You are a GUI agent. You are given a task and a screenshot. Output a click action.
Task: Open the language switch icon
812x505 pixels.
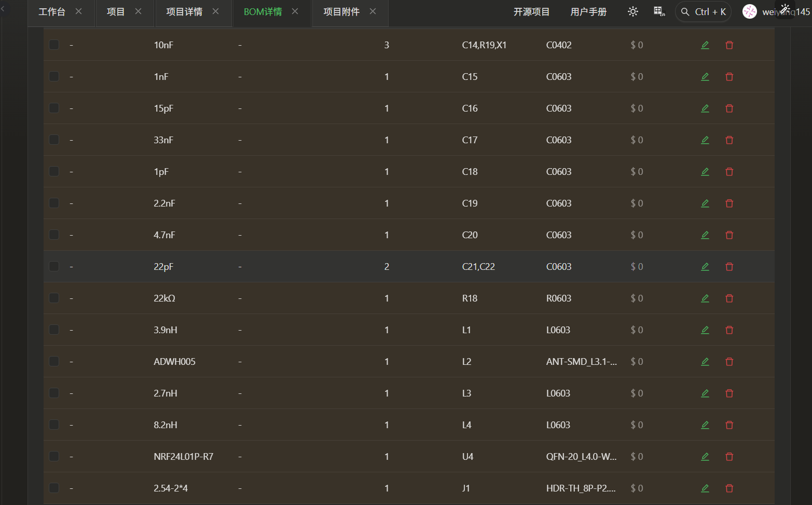coord(659,11)
